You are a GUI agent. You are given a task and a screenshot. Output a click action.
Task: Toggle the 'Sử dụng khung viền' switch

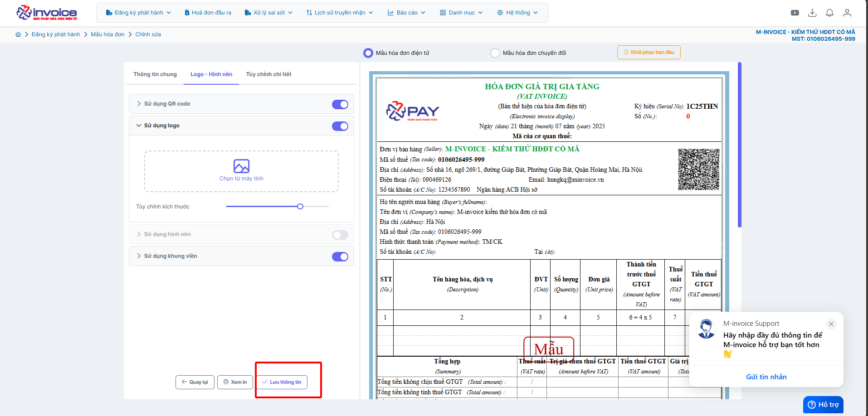340,256
